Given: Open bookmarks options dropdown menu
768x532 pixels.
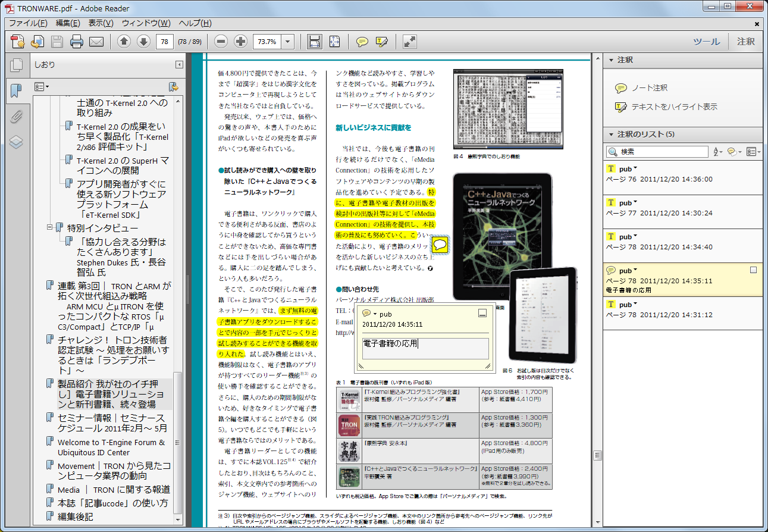Looking at the screenshot, I should click(42, 87).
